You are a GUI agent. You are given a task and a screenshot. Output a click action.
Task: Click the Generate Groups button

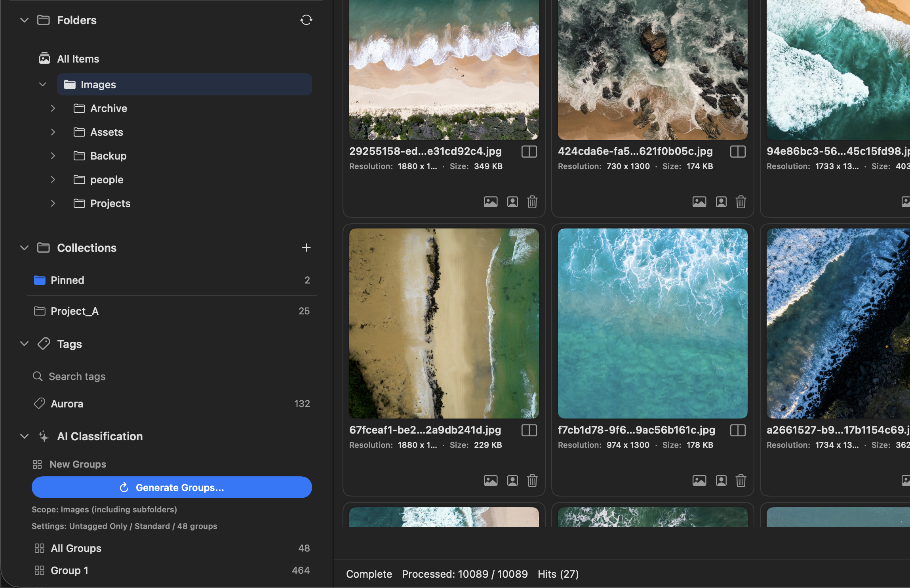pyautogui.click(x=172, y=487)
